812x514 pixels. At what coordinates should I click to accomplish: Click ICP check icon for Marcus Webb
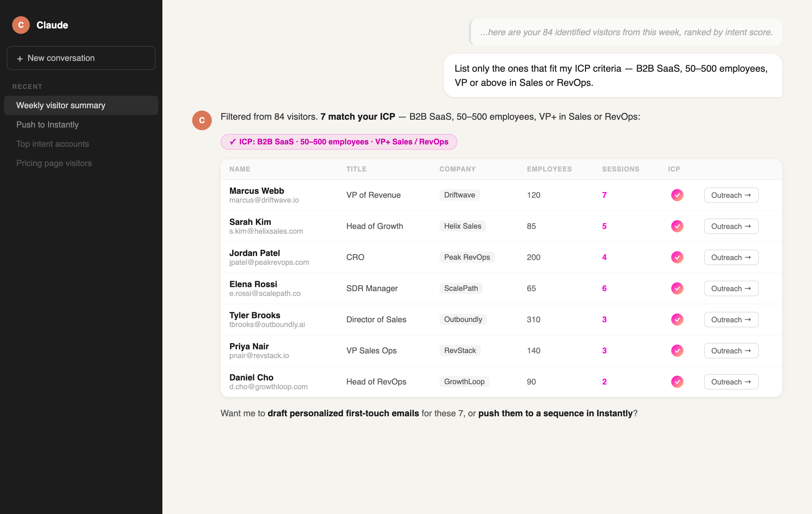coord(677,195)
